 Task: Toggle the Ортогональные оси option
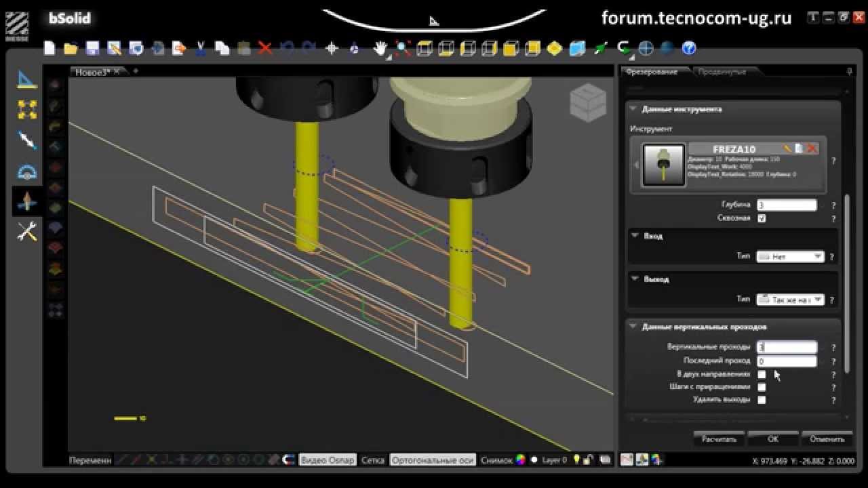pyautogui.click(x=433, y=460)
